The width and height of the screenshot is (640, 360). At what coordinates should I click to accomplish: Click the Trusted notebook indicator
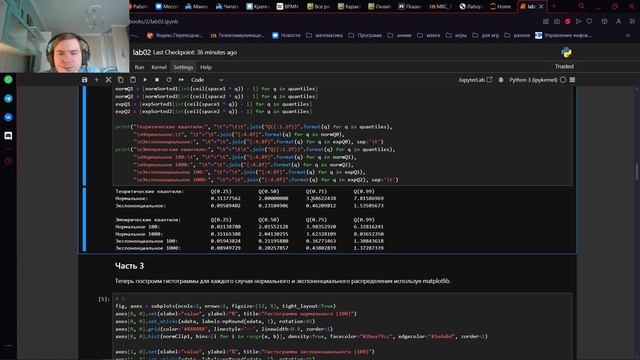(x=564, y=67)
